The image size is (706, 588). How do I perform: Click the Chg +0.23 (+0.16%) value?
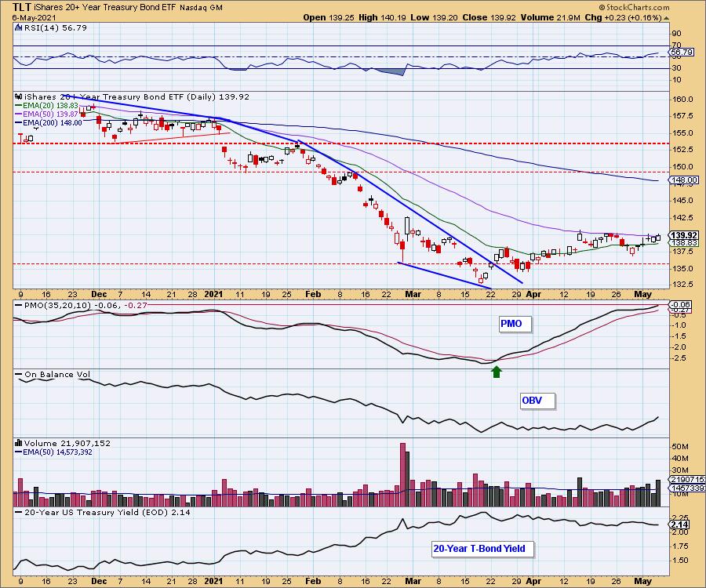(623, 17)
